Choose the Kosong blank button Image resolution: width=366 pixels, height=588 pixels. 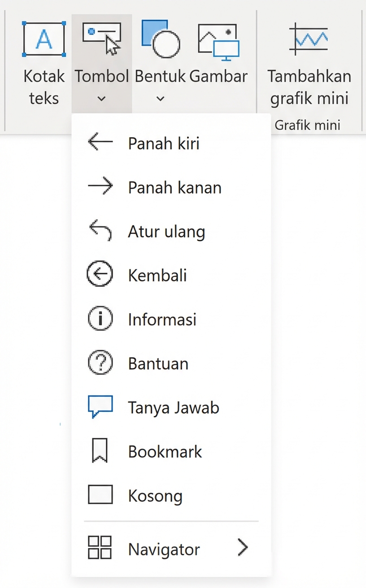coord(155,495)
